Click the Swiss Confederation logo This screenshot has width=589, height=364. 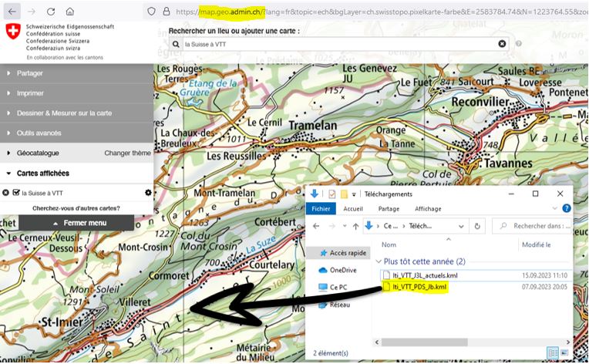[x=13, y=31]
